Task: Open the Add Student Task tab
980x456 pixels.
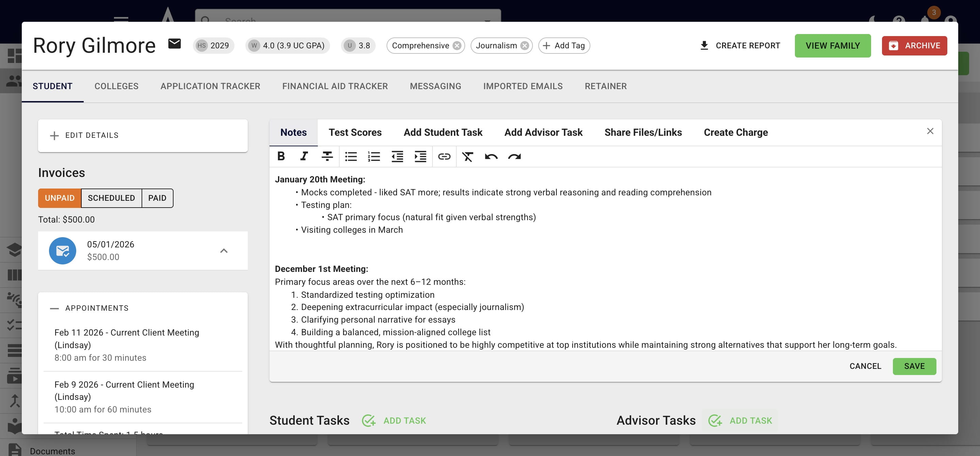Action: (x=443, y=132)
